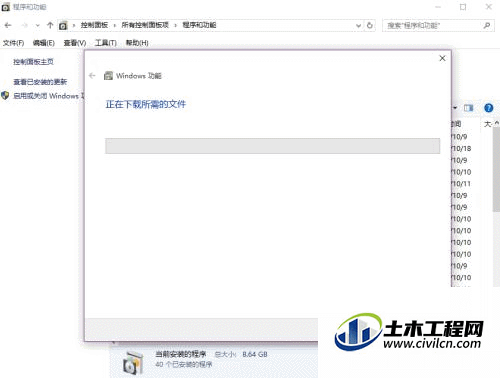Click the download progress bar
This screenshot has height=378, width=500.
tap(272, 146)
